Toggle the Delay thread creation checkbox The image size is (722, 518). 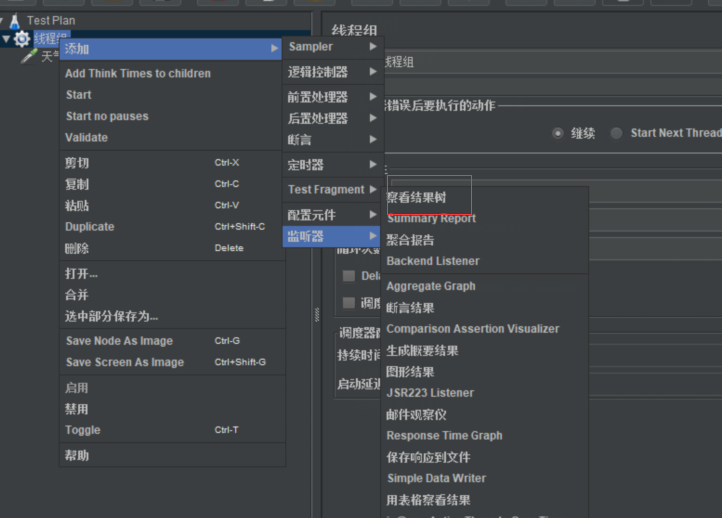click(x=349, y=276)
